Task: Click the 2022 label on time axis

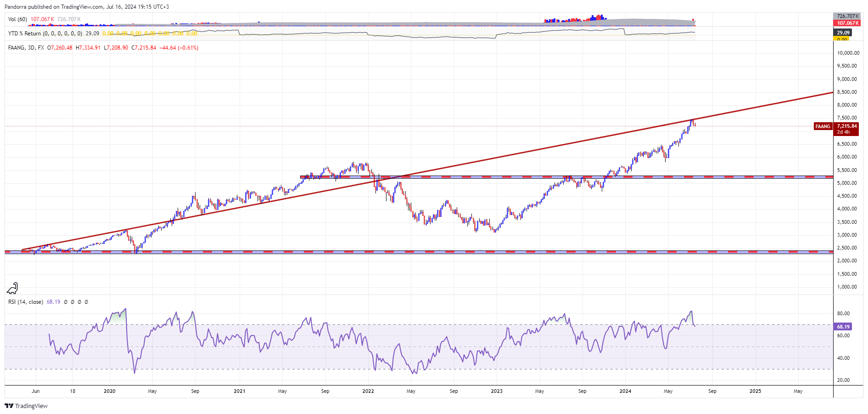Action: pyautogui.click(x=368, y=391)
